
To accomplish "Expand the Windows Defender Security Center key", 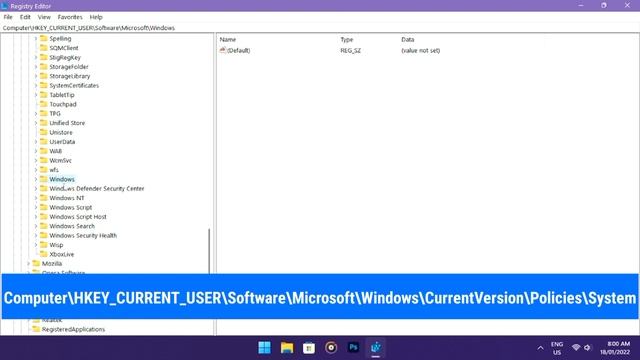I will coord(36,189).
